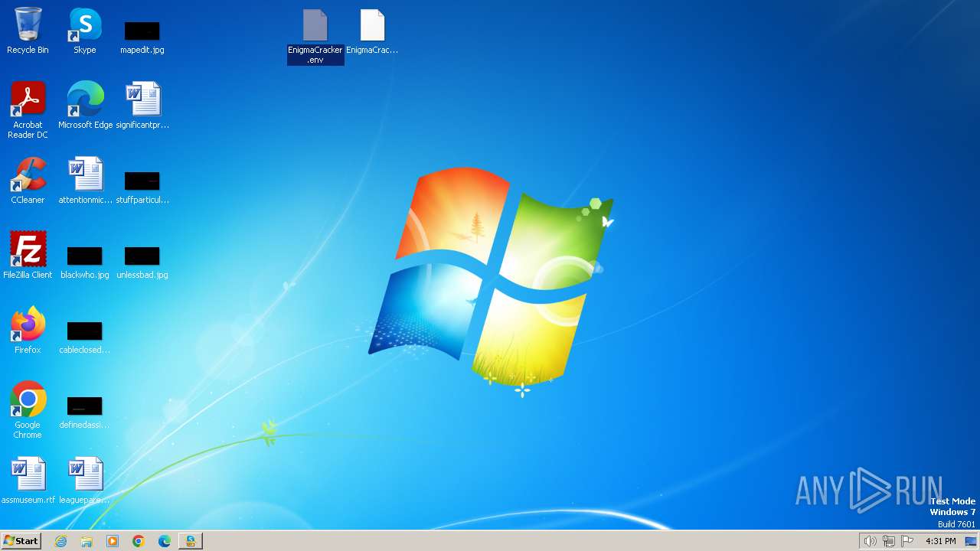Open FileZilla Client shortcut
Viewport: 980px width, 551px height.
pyautogui.click(x=28, y=256)
